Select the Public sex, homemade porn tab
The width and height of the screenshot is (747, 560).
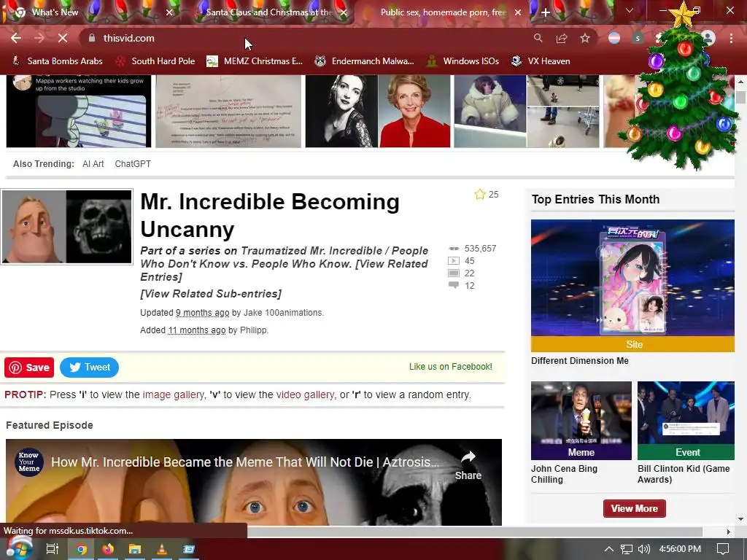[443, 12]
